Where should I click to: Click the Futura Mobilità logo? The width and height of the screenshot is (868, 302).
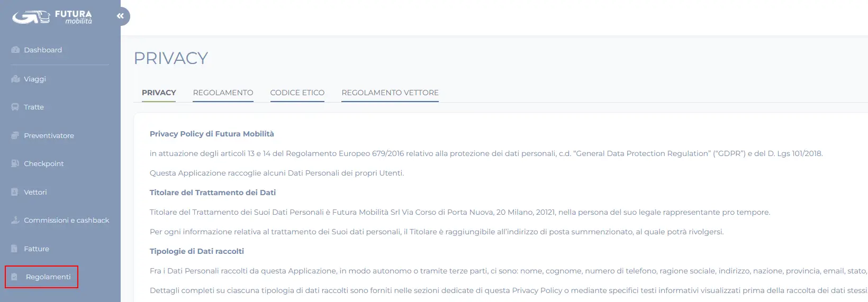52,17
